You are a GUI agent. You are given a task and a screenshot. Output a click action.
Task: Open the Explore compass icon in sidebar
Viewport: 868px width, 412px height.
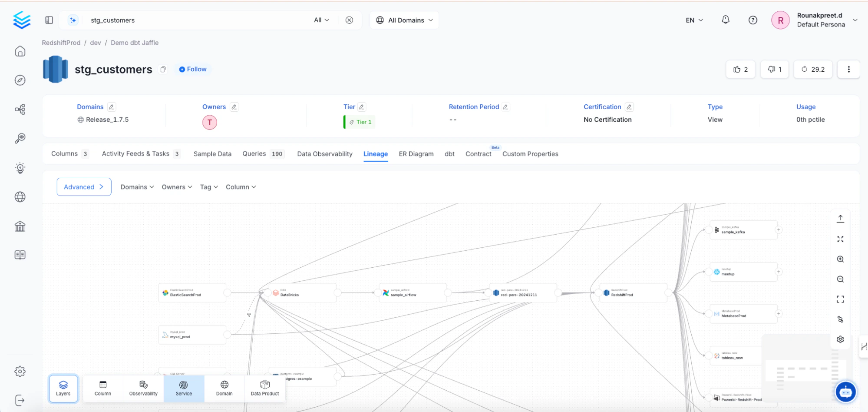(20, 80)
